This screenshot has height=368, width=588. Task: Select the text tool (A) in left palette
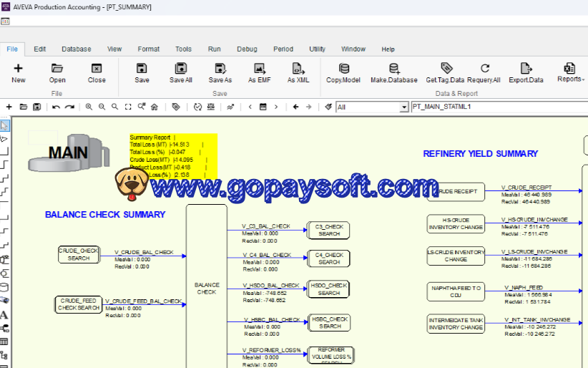click(x=5, y=315)
